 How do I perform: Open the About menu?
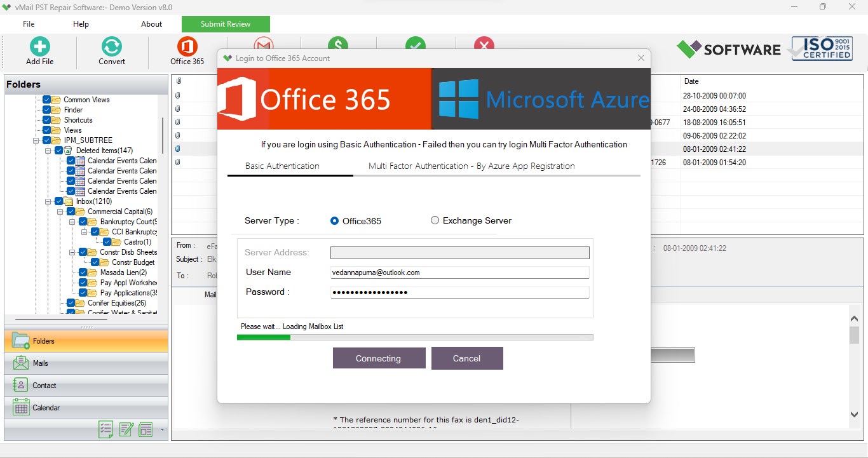click(151, 24)
